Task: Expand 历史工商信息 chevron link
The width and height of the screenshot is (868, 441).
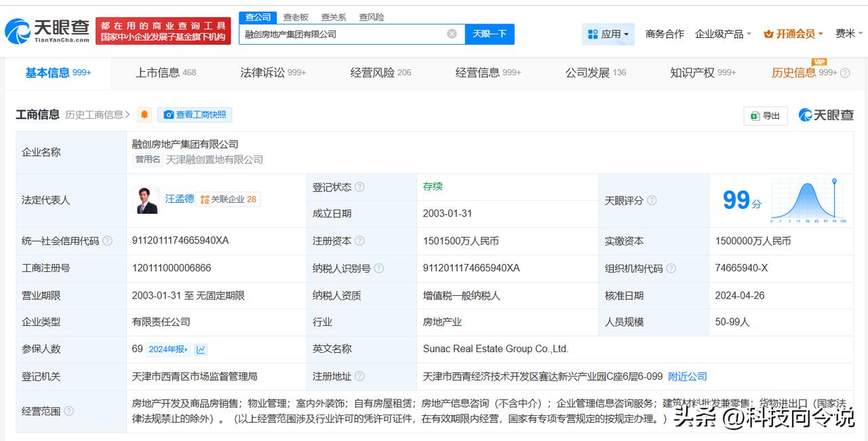Action: point(98,115)
